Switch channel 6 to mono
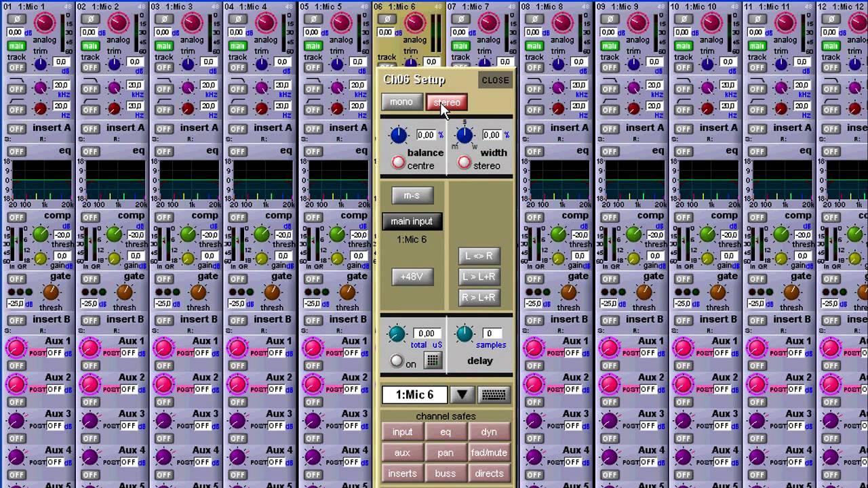The width and height of the screenshot is (868, 488). click(401, 102)
